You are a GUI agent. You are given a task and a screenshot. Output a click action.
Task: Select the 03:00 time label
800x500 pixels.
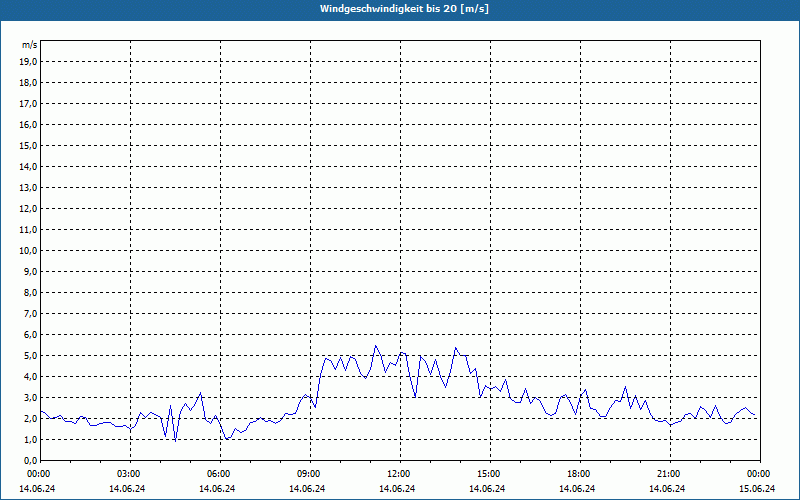131,474
